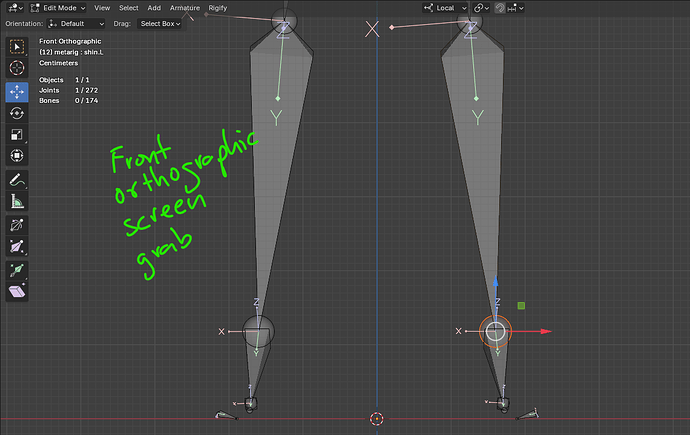Activate the Shear tool at toolbar bottom

pos(17,291)
